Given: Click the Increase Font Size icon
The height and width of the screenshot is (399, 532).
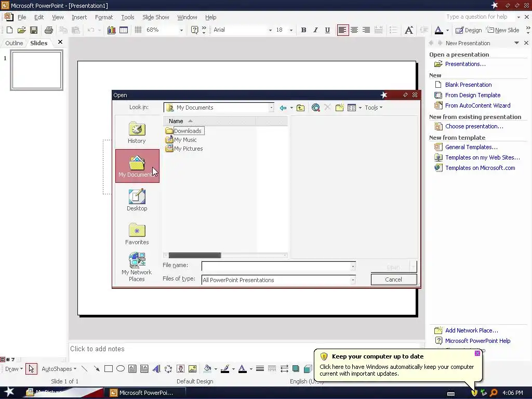Looking at the screenshot, I should (x=409, y=30).
